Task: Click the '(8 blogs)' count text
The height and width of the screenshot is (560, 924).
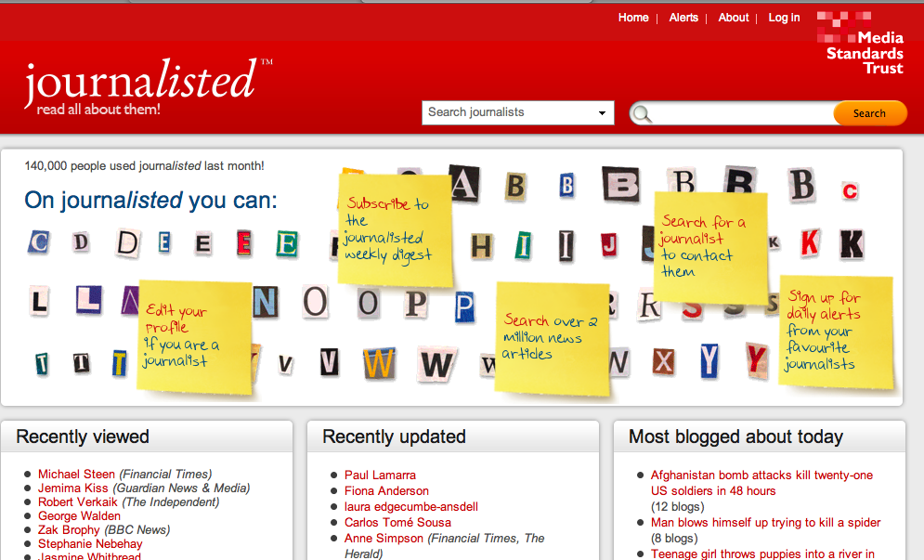Action: pyautogui.click(x=674, y=539)
